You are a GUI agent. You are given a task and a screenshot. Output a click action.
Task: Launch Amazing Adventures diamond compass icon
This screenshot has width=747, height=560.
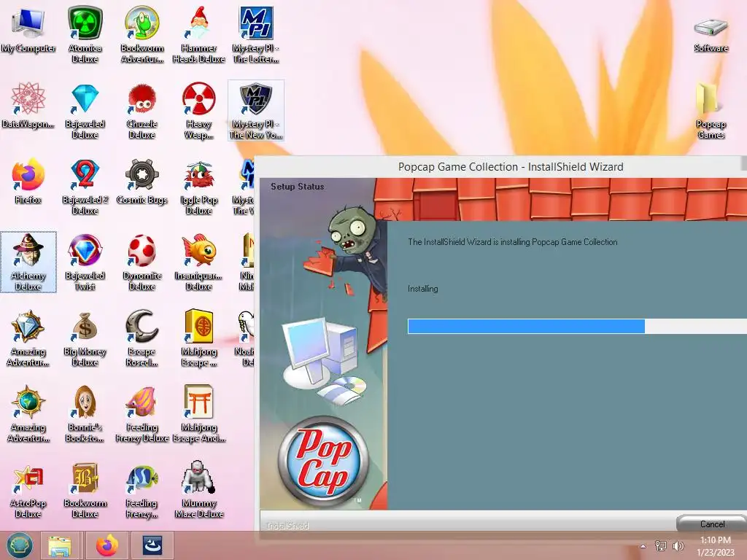(28, 338)
